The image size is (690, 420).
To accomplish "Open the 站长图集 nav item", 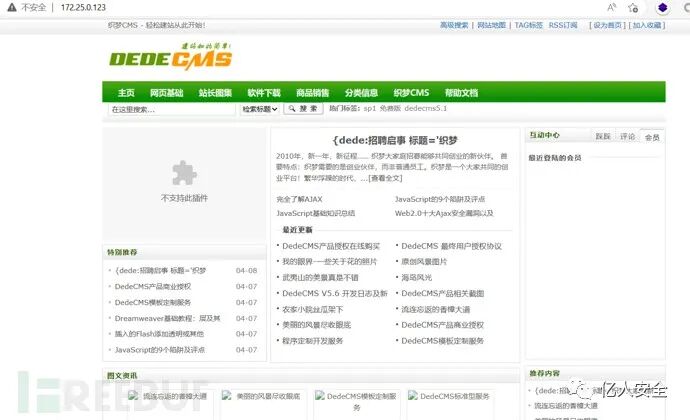I will (x=215, y=93).
